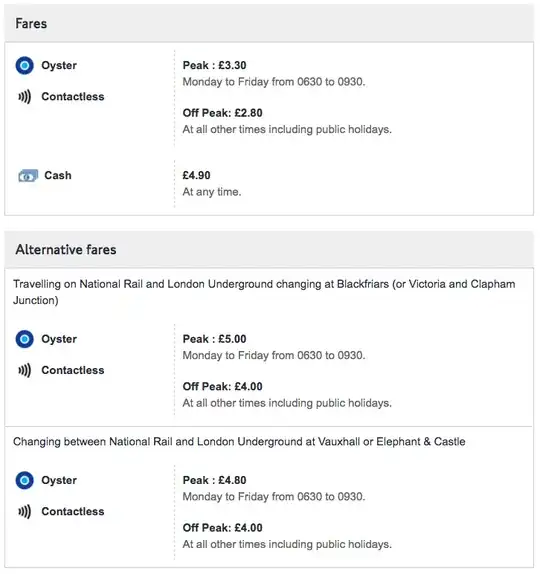Select the Fares section header
Viewport: 540px width, 574px height.
[x=269, y=24]
